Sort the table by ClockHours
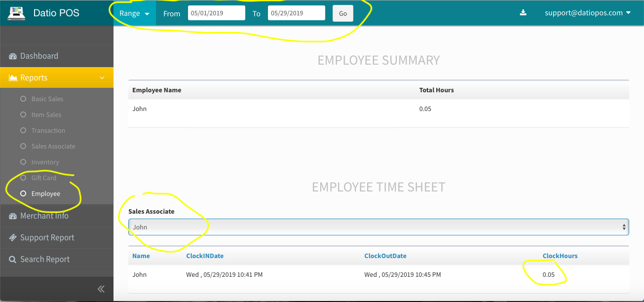The height and width of the screenshot is (302, 644). point(560,256)
